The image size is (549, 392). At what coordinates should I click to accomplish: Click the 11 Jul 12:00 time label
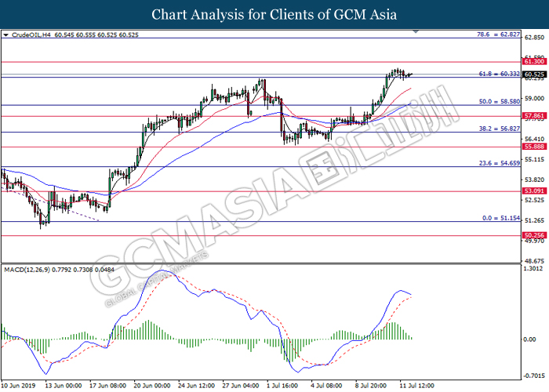tap(417, 386)
